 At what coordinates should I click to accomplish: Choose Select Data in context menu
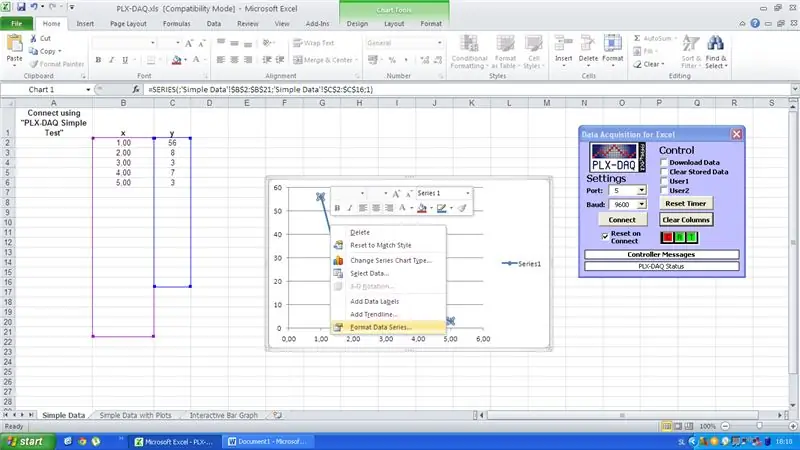point(388,273)
